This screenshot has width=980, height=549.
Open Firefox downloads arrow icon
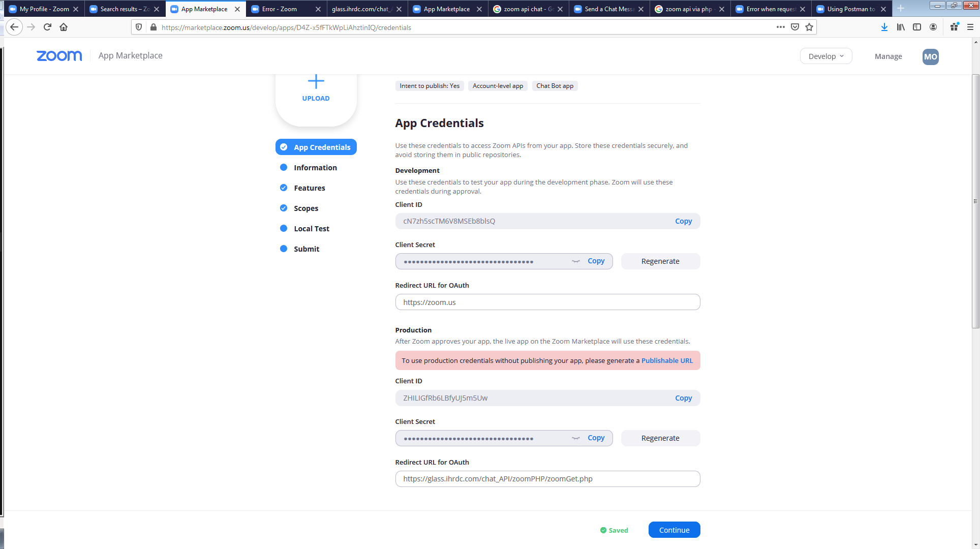(884, 27)
